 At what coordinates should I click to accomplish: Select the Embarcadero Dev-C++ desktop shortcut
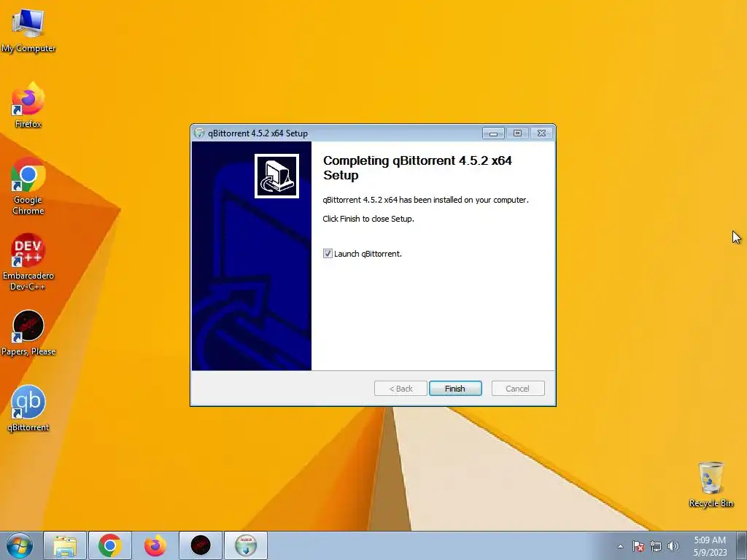coord(28,262)
